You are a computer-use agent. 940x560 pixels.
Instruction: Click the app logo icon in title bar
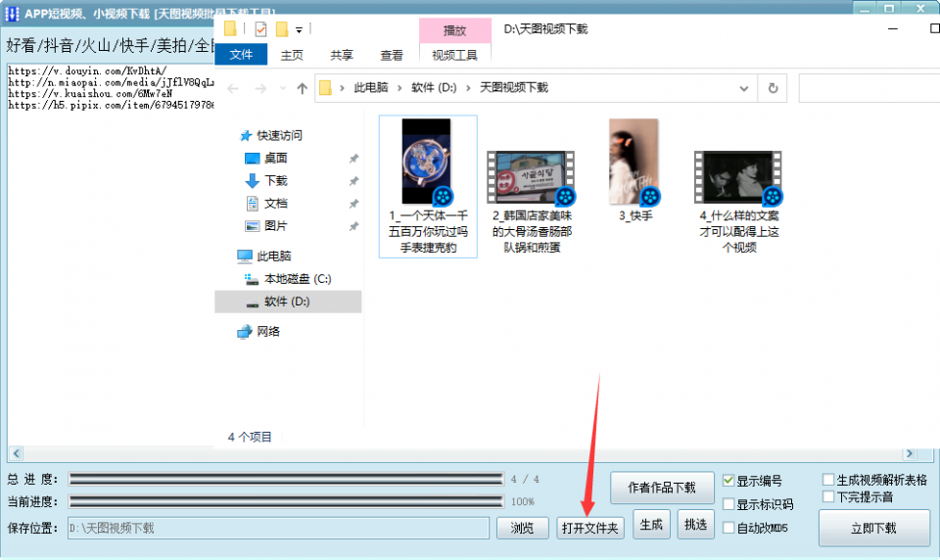pos(12,13)
